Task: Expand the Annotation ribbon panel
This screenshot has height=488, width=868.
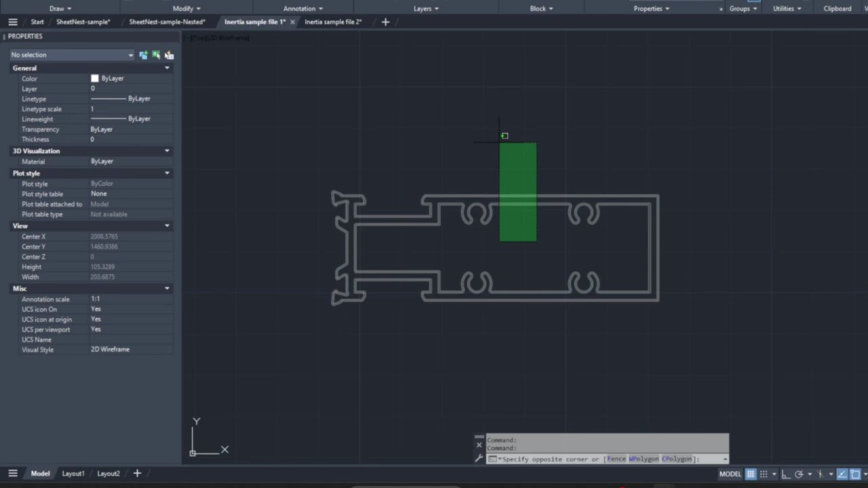Action: click(x=302, y=8)
